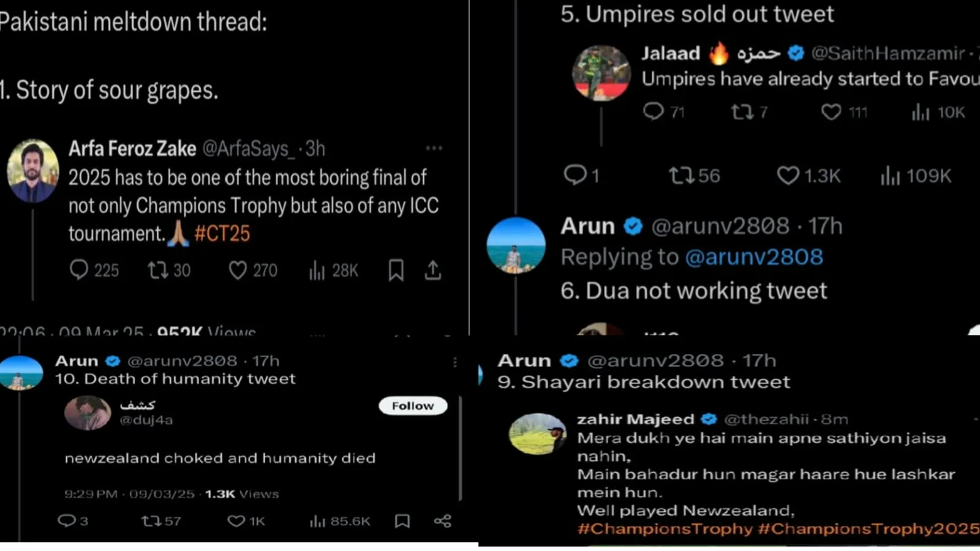Reply to the 'humanity died' tweet
The width and height of the screenshot is (980, 551).
point(66,521)
